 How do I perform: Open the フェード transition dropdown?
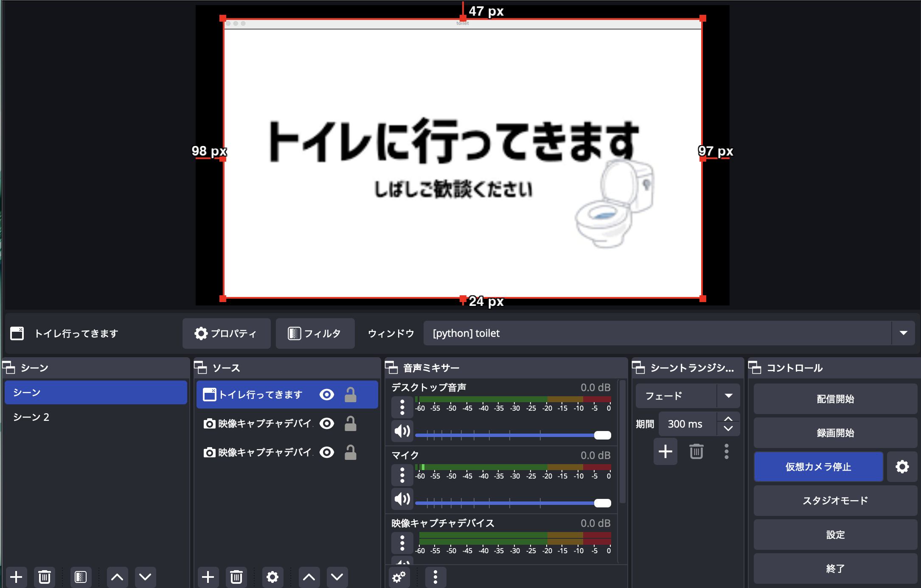click(x=729, y=395)
